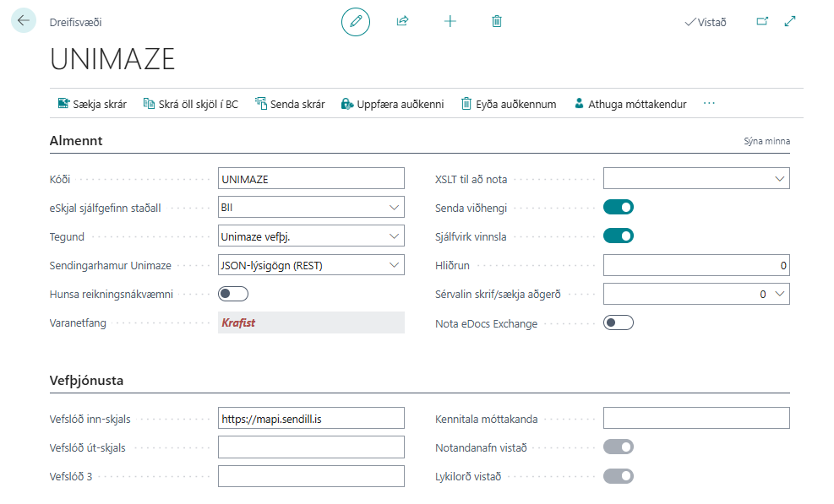Collapse the Almennt section heading
The height and width of the screenshot is (504, 834).
[x=76, y=141]
